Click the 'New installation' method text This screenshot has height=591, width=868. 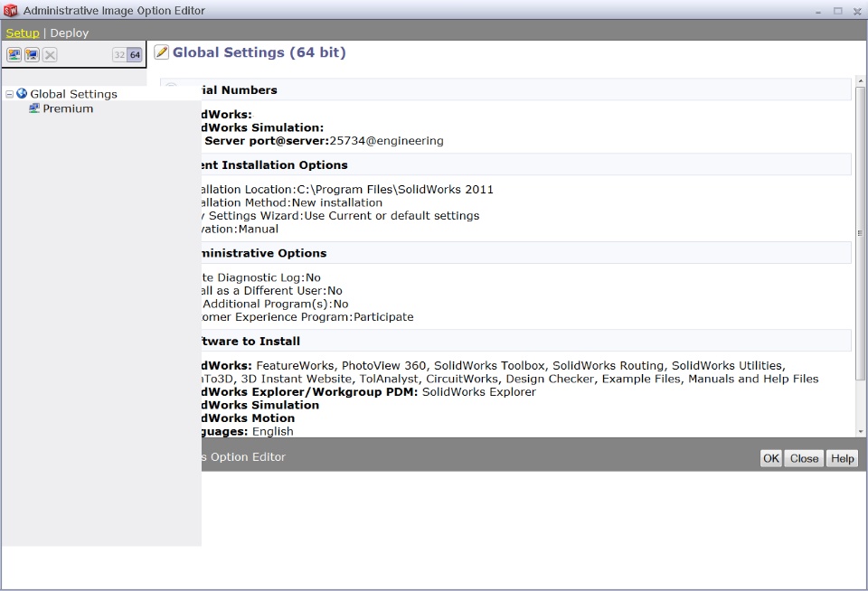tap(337, 202)
